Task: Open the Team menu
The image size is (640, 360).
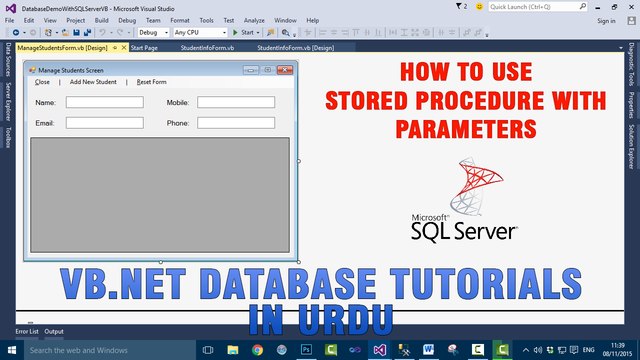Action: coord(153,20)
